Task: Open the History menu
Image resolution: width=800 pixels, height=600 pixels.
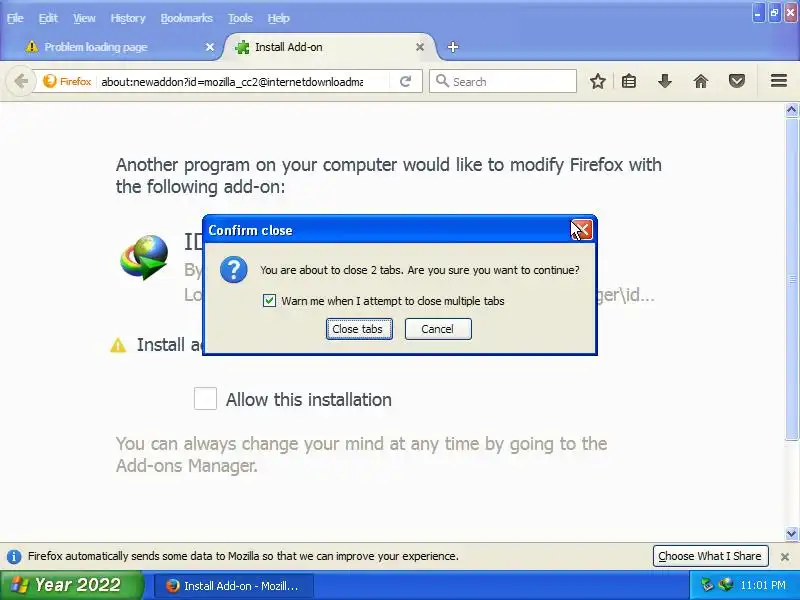Action: point(128,18)
